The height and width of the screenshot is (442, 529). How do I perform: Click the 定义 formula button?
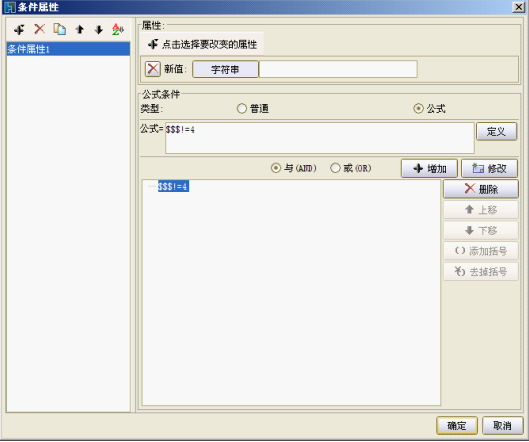pyautogui.click(x=496, y=131)
